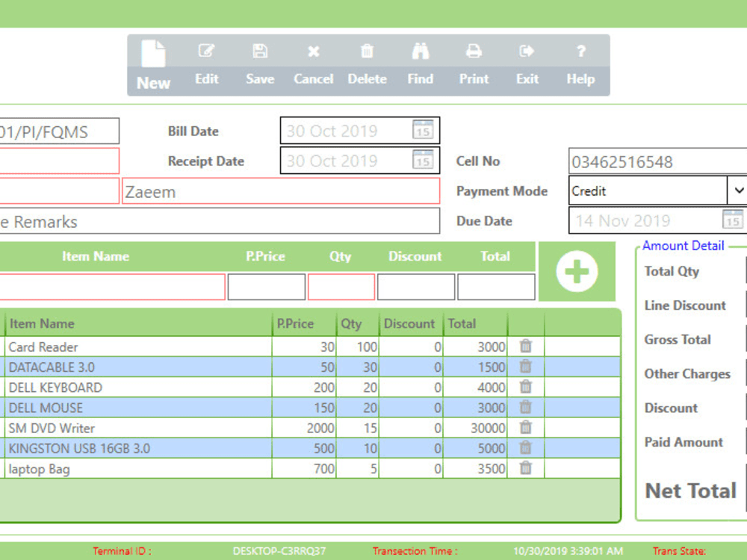Click the Item Name entry field

[x=112, y=287]
